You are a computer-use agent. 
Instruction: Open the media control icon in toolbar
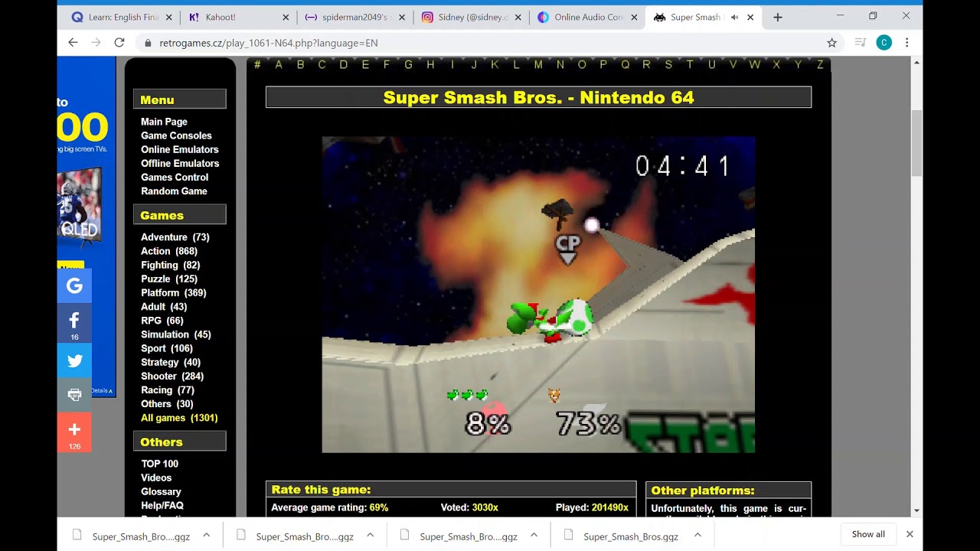tap(860, 43)
